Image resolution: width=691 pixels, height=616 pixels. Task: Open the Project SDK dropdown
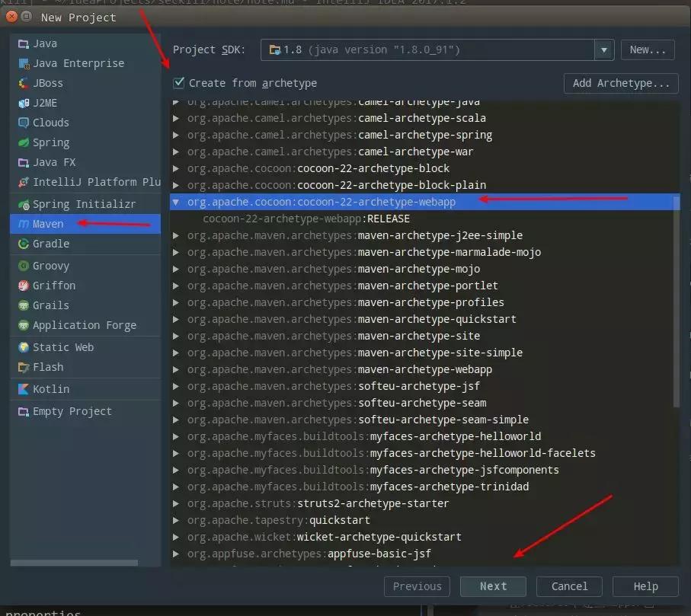tap(605, 50)
